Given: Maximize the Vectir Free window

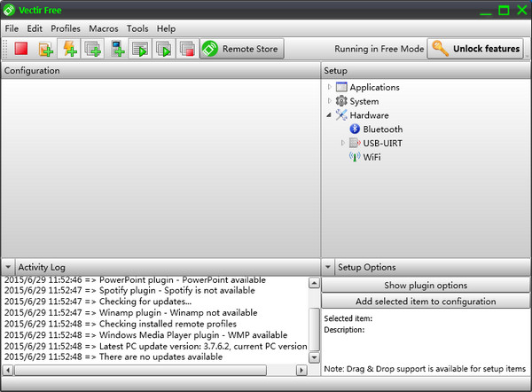Looking at the screenshot, I should [x=504, y=10].
